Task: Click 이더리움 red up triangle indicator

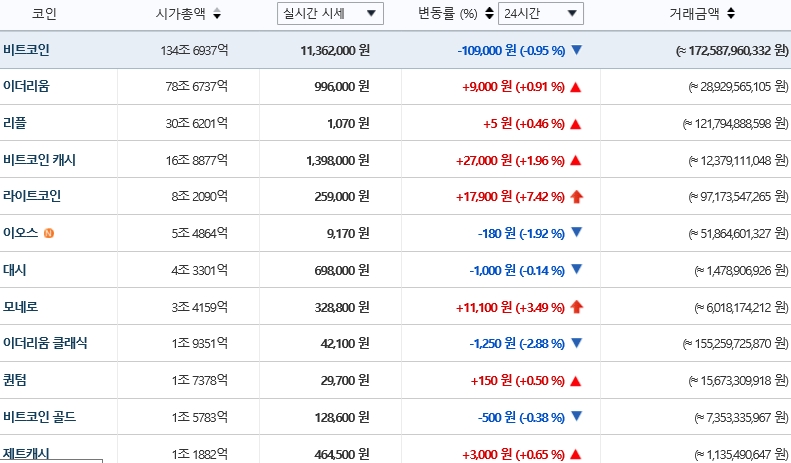Action: [x=576, y=87]
